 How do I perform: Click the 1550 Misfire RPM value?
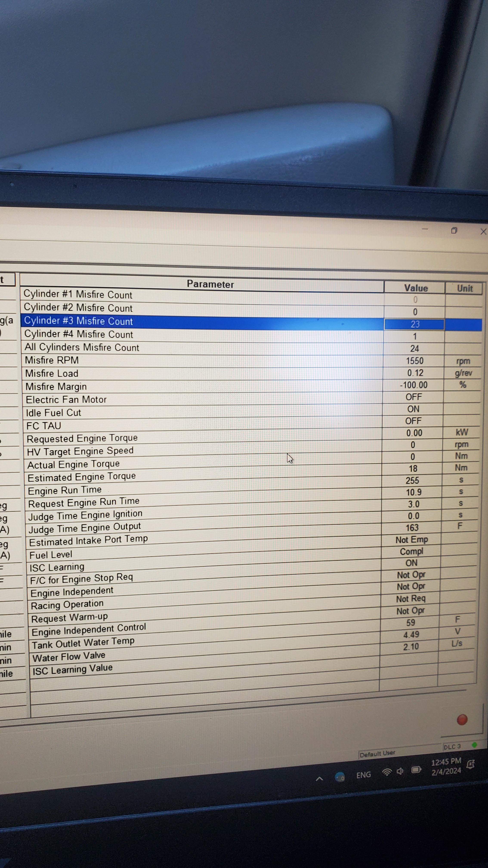click(414, 361)
